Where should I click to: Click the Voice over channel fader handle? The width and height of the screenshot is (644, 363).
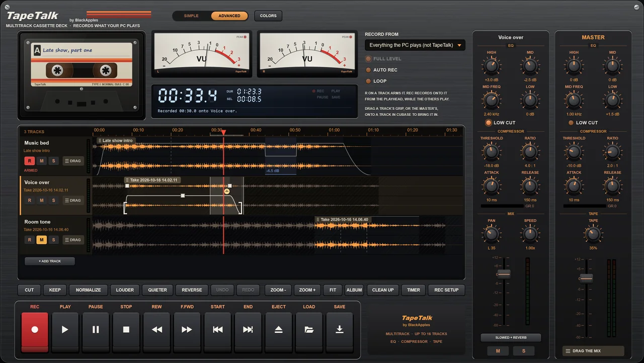tap(504, 274)
